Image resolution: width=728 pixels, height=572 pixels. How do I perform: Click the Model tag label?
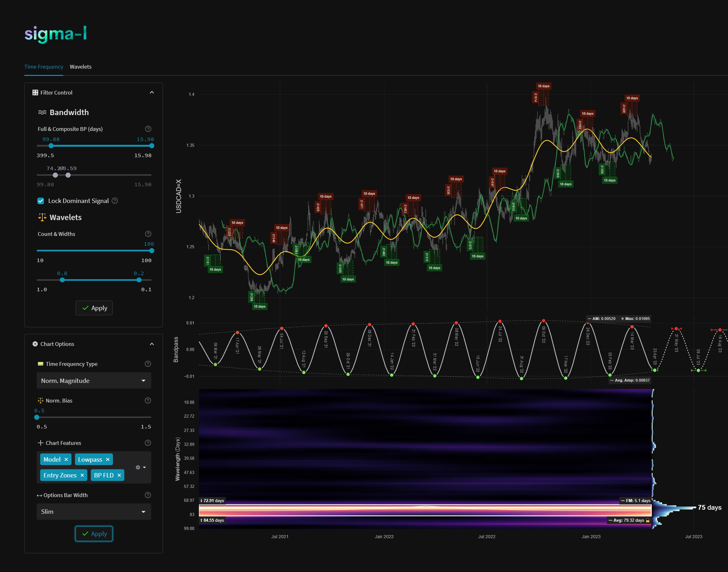click(x=52, y=459)
